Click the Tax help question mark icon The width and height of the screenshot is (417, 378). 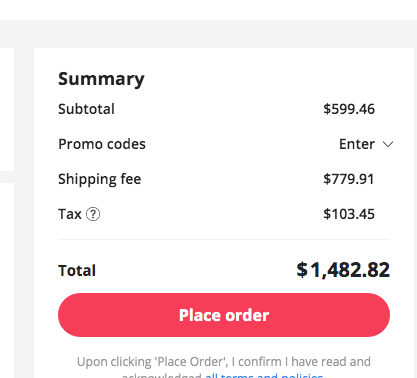click(x=93, y=214)
